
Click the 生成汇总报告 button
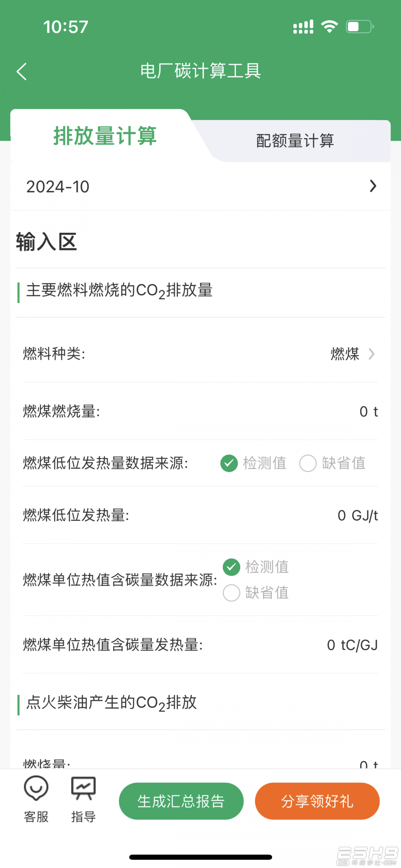point(181,801)
